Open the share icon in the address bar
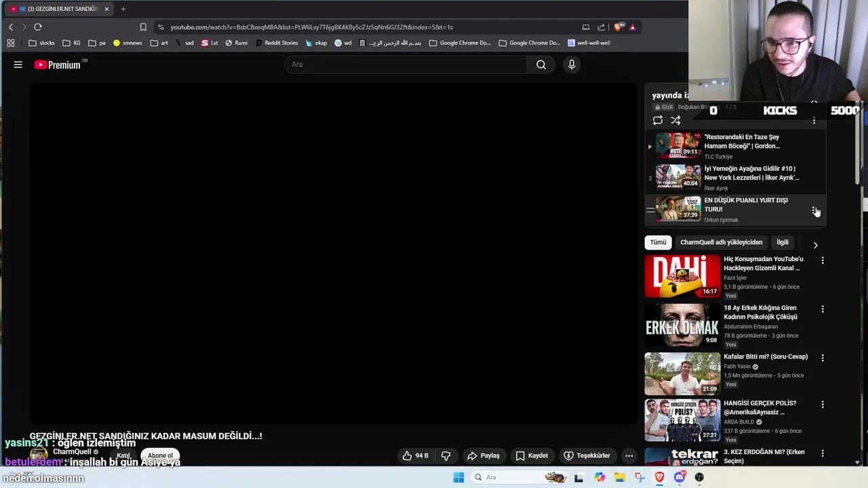Screen dimensions: 868x488 [601, 27]
